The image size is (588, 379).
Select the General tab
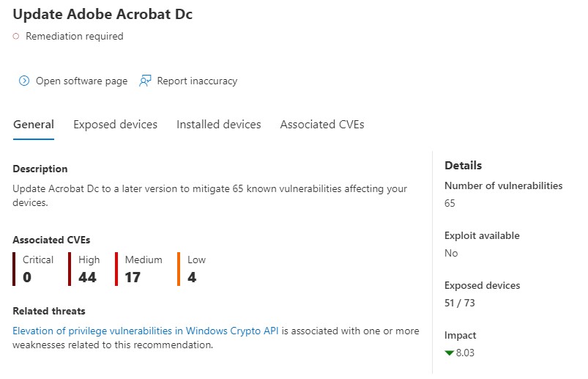coord(34,125)
